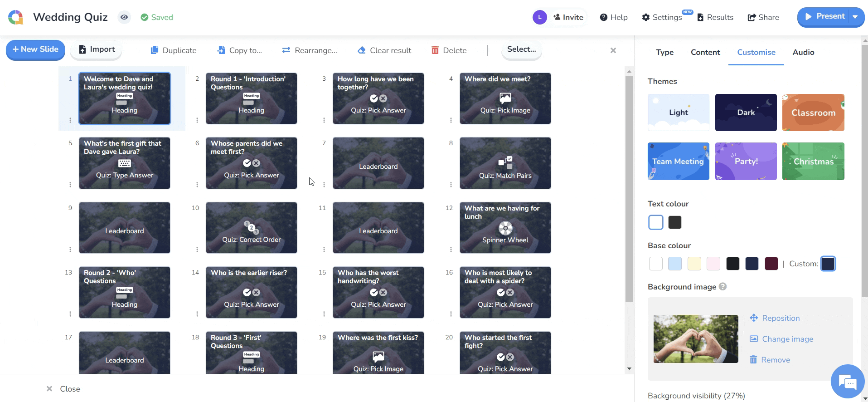The image size is (868, 402).
Task: Click the slide grid vertical scrollbar
Action: coord(629,189)
